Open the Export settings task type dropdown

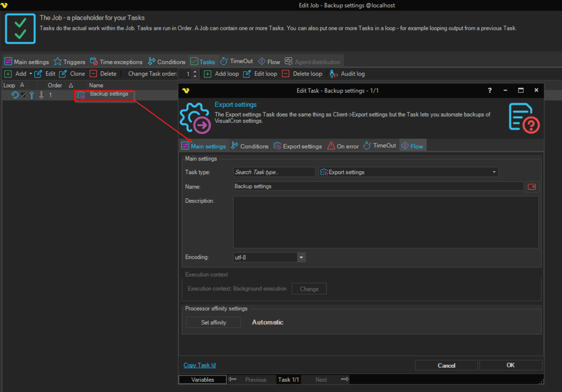click(x=494, y=172)
